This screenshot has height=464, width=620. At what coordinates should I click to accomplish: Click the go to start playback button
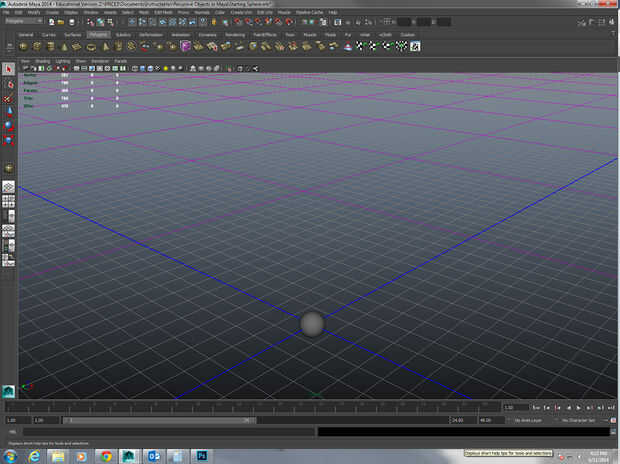tap(535, 408)
